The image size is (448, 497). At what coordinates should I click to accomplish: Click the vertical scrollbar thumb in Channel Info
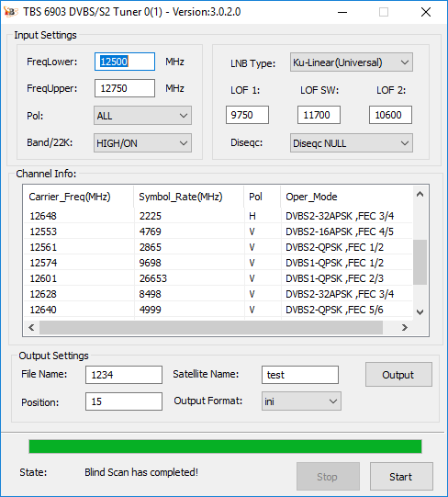point(420,263)
